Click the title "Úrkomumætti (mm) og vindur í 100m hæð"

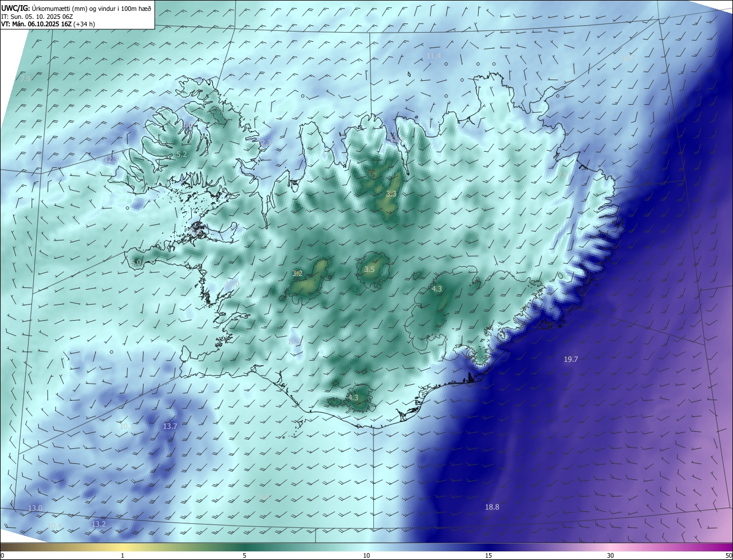[x=91, y=7]
